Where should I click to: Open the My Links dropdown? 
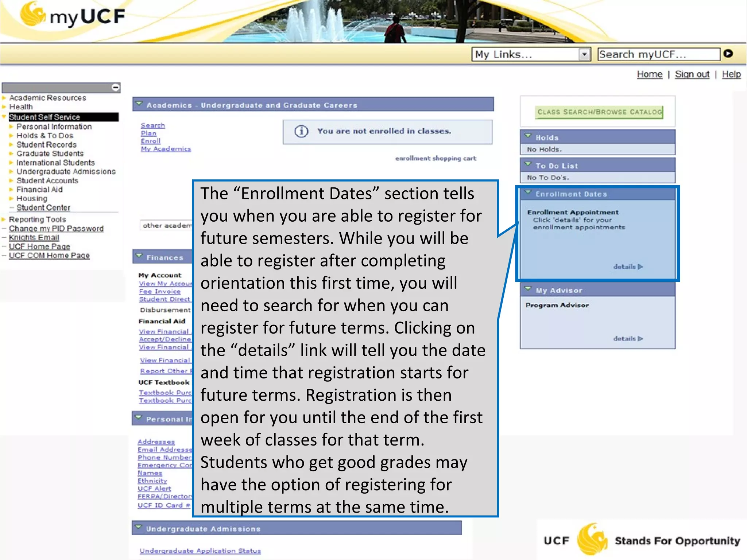tap(531, 55)
